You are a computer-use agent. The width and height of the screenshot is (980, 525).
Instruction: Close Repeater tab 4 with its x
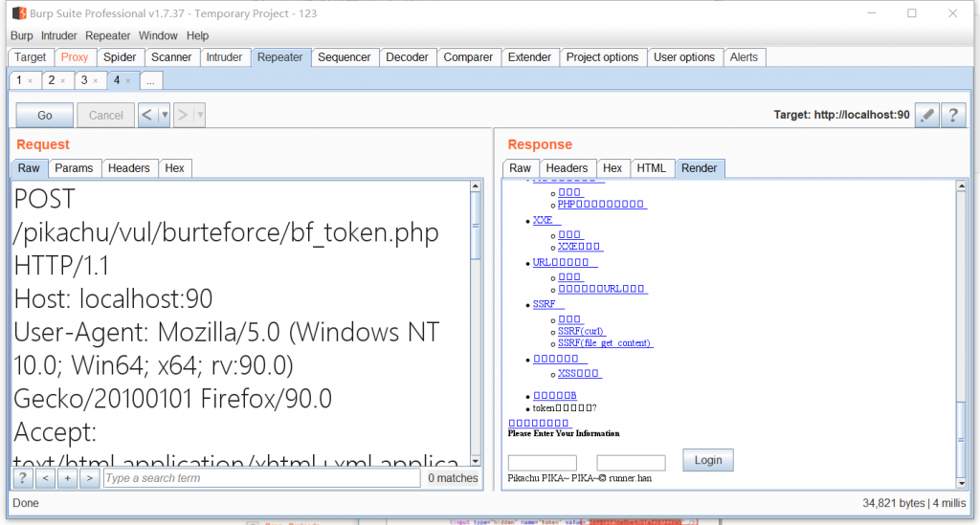point(128,81)
